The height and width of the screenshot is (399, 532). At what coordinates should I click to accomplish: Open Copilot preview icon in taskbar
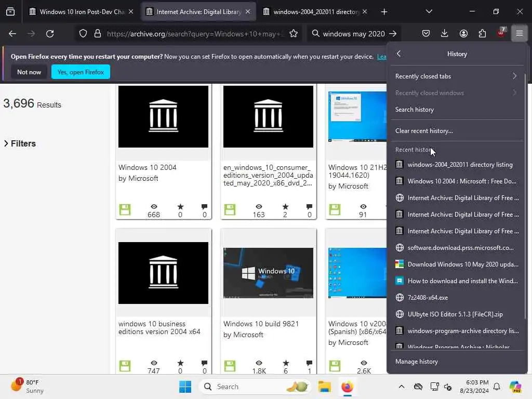point(515,387)
